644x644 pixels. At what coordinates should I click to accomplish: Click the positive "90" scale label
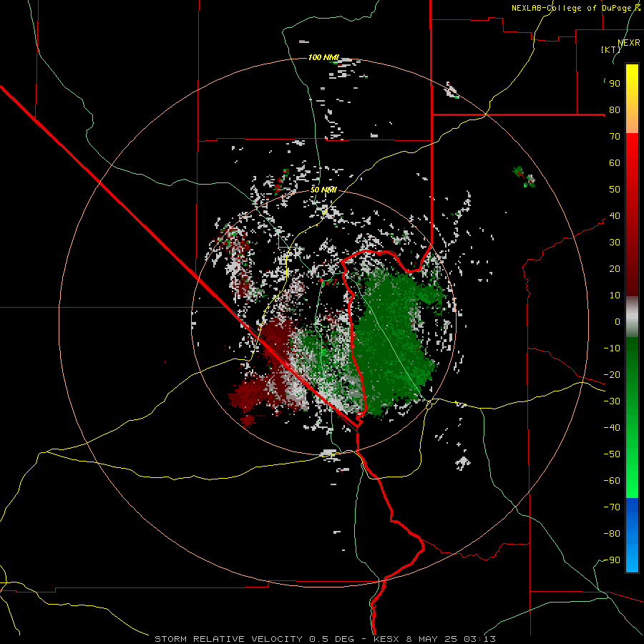click(615, 84)
